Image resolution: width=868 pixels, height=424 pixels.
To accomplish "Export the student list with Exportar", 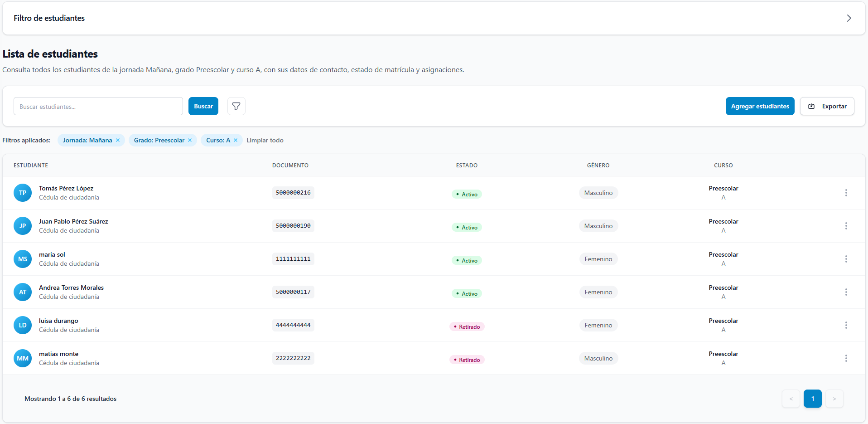I will pyautogui.click(x=827, y=106).
